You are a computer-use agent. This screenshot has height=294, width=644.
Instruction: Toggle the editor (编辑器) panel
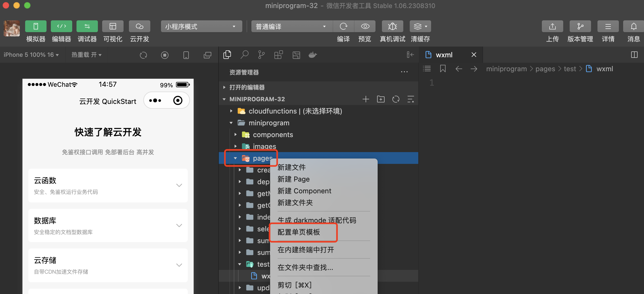pos(61,26)
